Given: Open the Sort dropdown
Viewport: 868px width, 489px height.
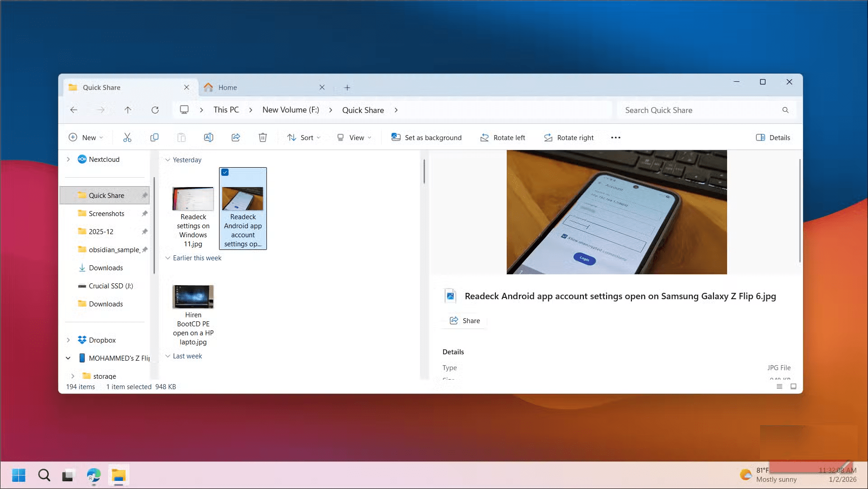Looking at the screenshot, I should click(x=304, y=137).
